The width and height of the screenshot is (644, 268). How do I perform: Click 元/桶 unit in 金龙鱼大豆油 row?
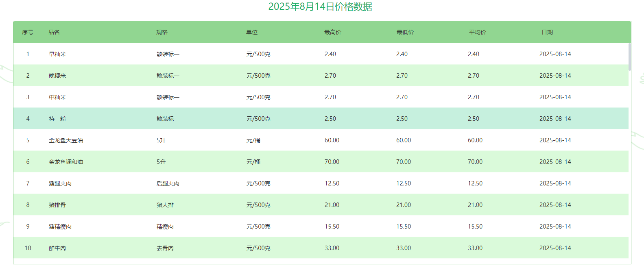(x=253, y=140)
